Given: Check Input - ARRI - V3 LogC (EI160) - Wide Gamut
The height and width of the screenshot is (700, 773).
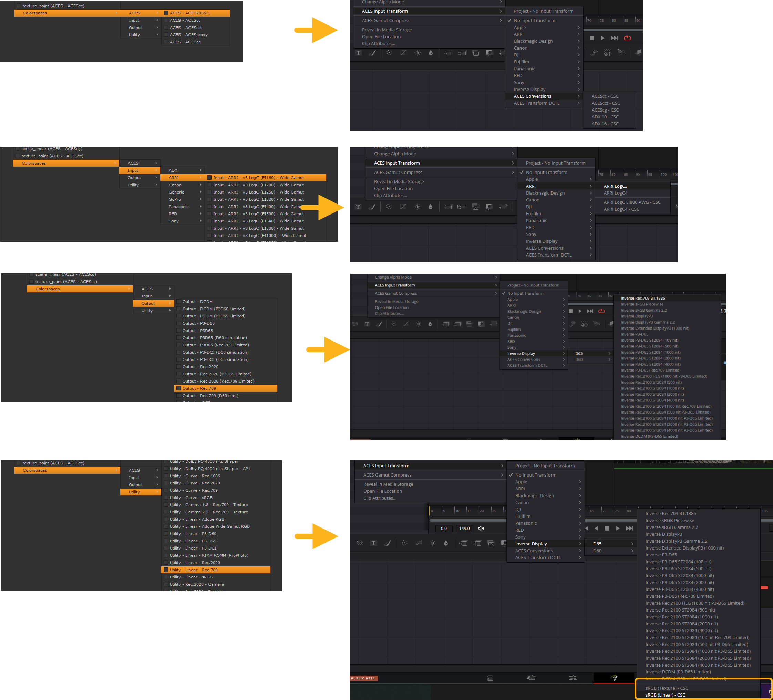Looking at the screenshot, I should coord(209,177).
